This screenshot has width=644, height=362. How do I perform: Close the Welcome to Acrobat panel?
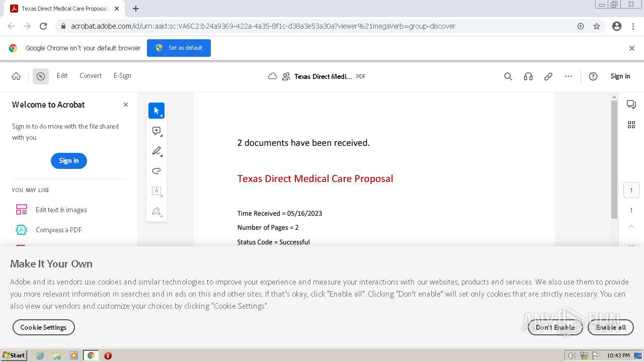tap(126, 105)
